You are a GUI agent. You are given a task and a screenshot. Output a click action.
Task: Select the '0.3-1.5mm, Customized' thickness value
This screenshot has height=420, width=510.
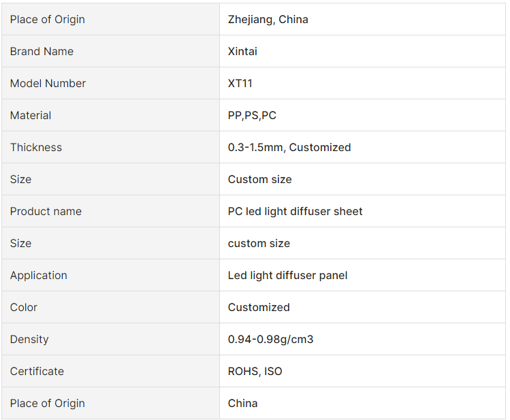pos(289,148)
